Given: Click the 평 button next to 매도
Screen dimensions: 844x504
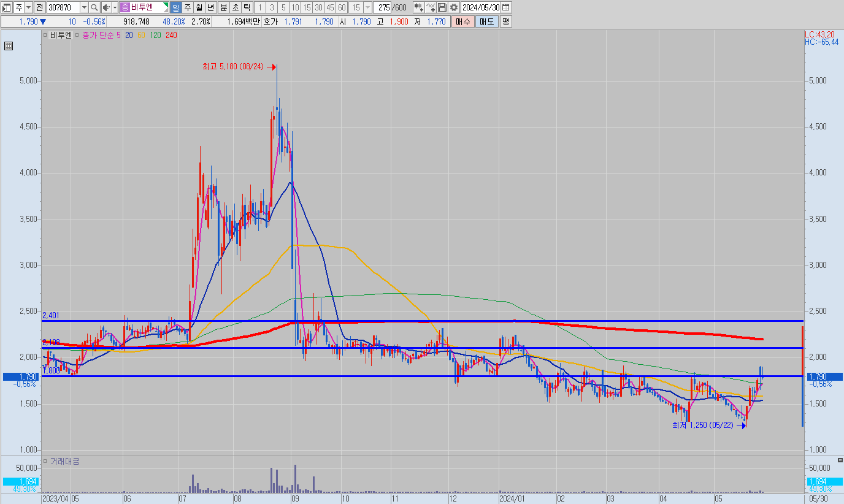Looking at the screenshot, I should (x=505, y=21).
